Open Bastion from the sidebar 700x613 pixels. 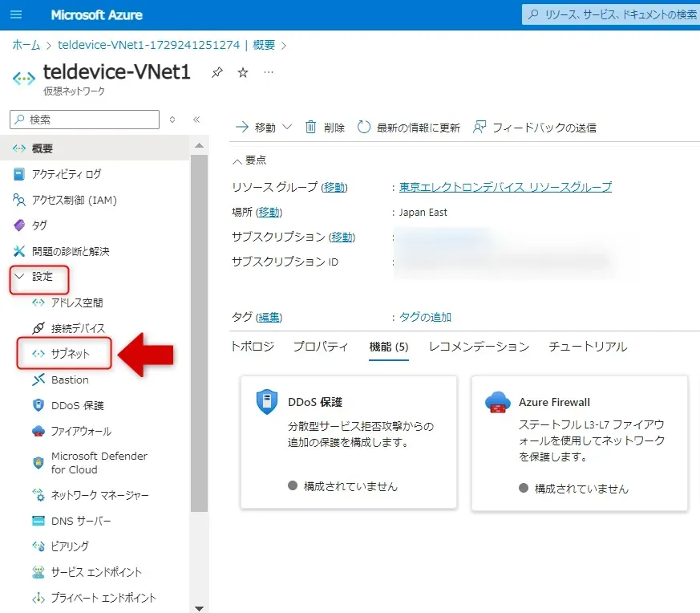click(x=70, y=380)
